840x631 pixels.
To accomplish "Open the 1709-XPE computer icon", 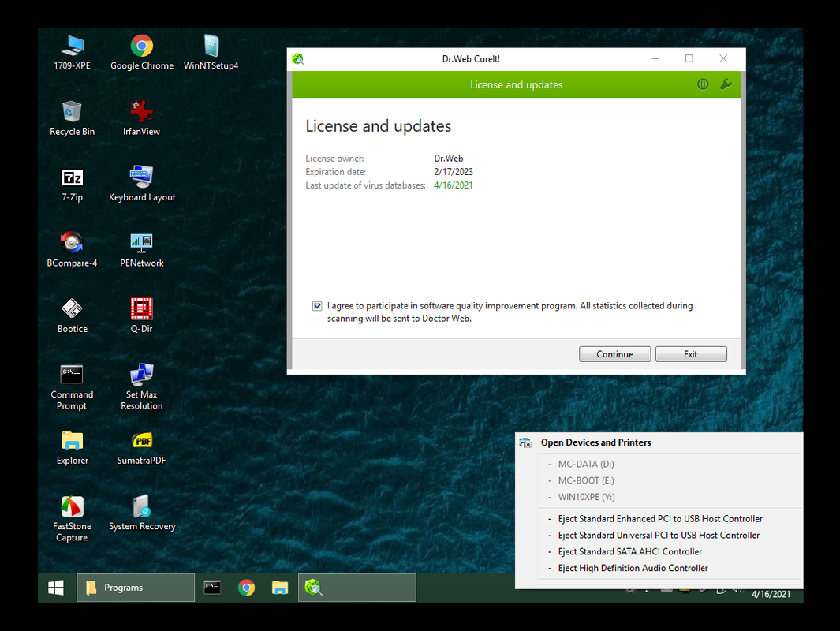I will (72, 53).
